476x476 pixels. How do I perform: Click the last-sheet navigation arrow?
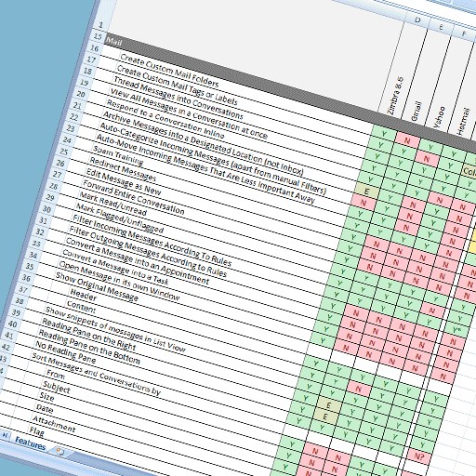(x=5, y=436)
